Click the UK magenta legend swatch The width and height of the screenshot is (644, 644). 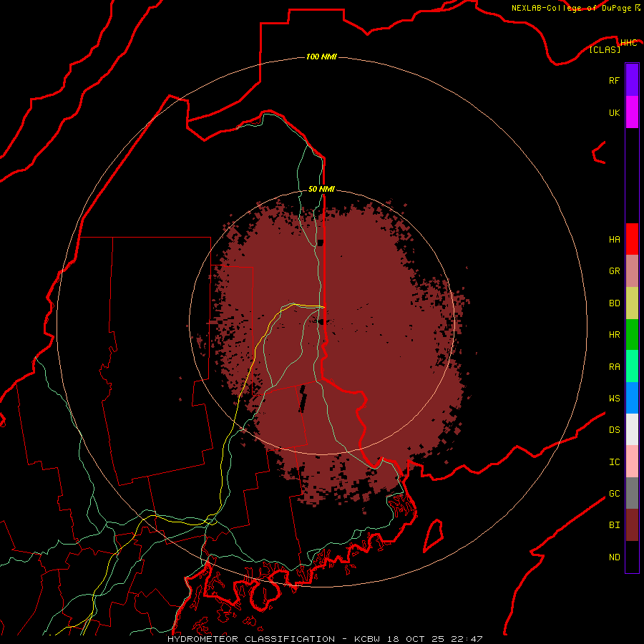pyautogui.click(x=632, y=112)
